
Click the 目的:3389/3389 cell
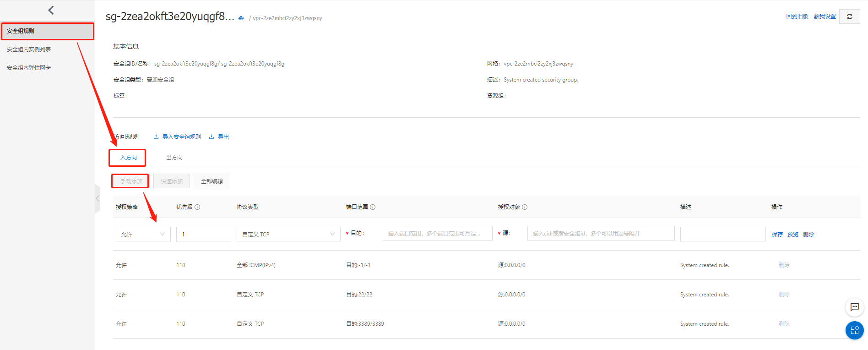365,324
